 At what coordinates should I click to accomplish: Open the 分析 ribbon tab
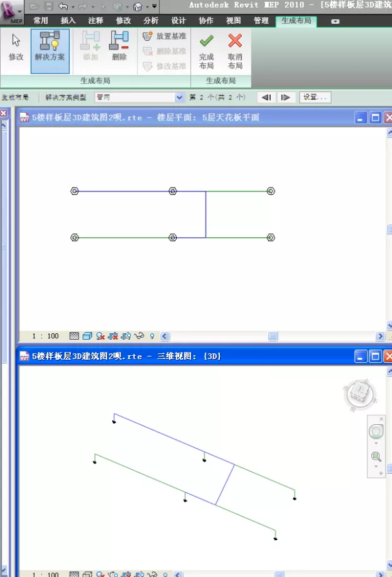click(x=151, y=21)
